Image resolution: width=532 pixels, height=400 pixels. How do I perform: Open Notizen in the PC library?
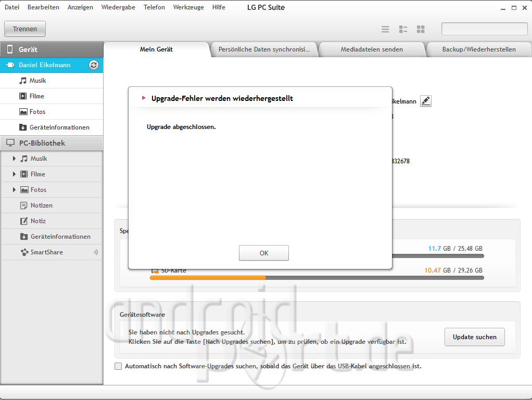[x=41, y=205]
